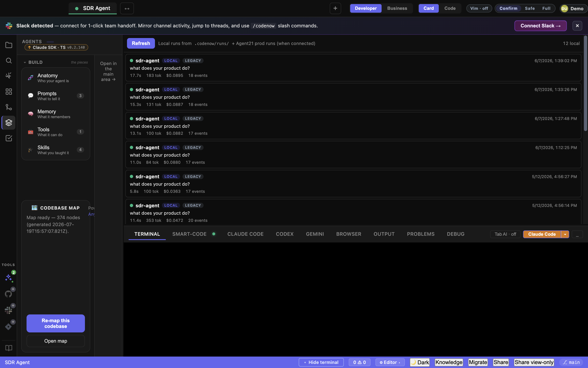Click the Knowledge button
The image size is (588, 368).
pyautogui.click(x=449, y=362)
